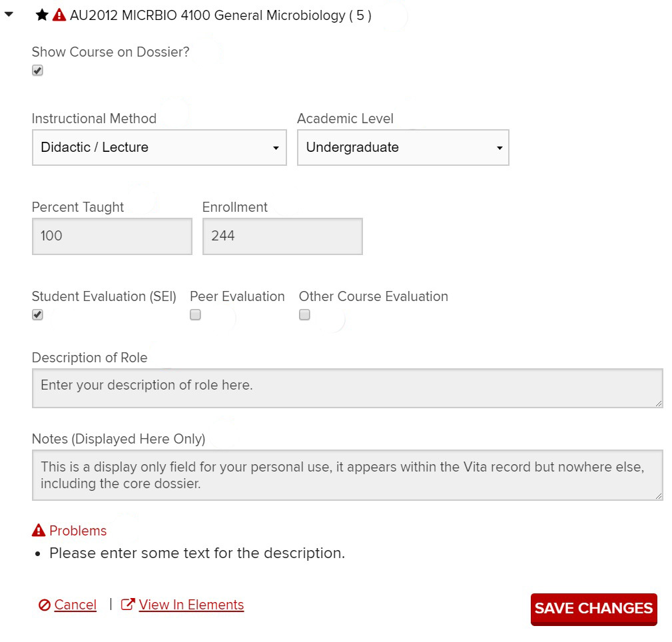Image resolution: width=672 pixels, height=642 pixels.
Task: Check the Other Course Evaluation box
Action: pos(304,314)
